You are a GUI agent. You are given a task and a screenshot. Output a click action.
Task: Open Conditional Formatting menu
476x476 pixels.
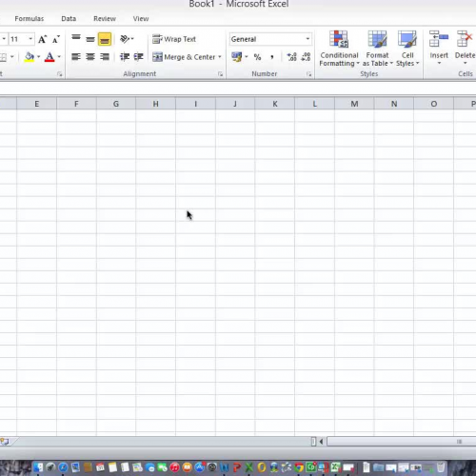point(339,49)
